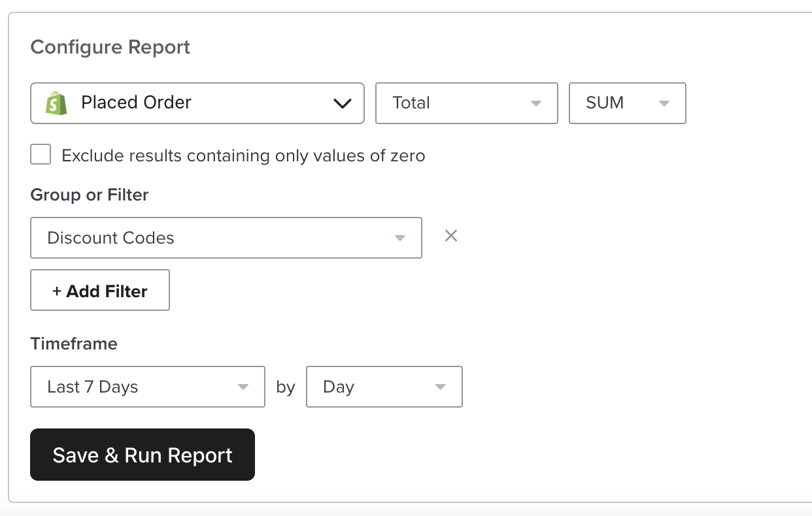The width and height of the screenshot is (812, 516).
Task: Enable Exclude results containing only zero checkbox
Action: (x=41, y=155)
